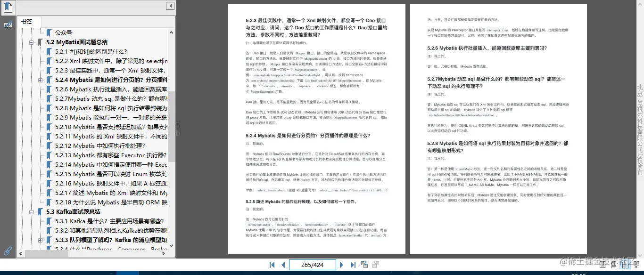The height and width of the screenshot is (275, 644).
Task: Open bookmark 5.2.1 #{}和${}的区别是什么
Action: pyautogui.click(x=91, y=52)
